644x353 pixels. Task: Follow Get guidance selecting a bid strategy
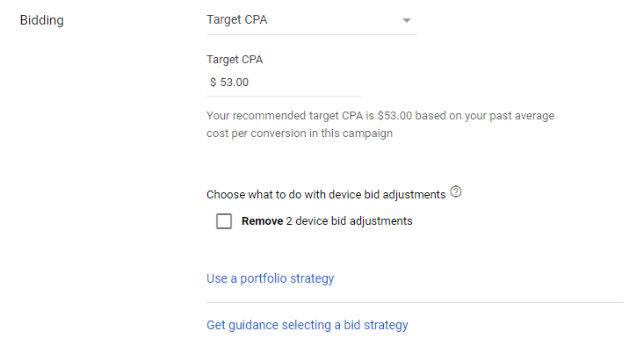(x=308, y=325)
